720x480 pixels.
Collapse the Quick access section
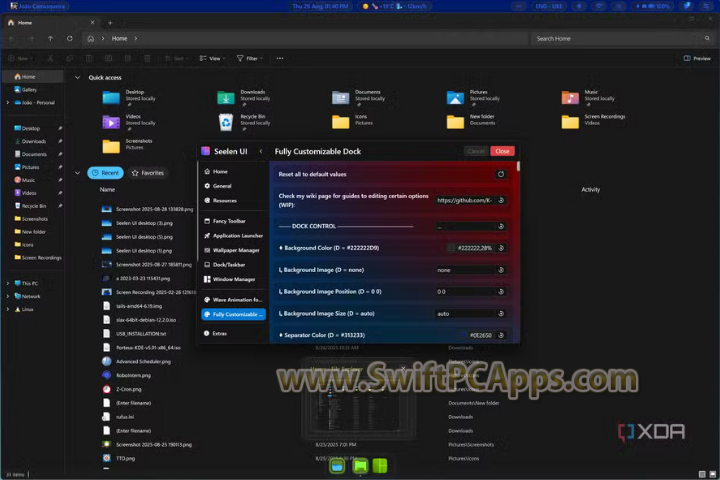click(77, 78)
